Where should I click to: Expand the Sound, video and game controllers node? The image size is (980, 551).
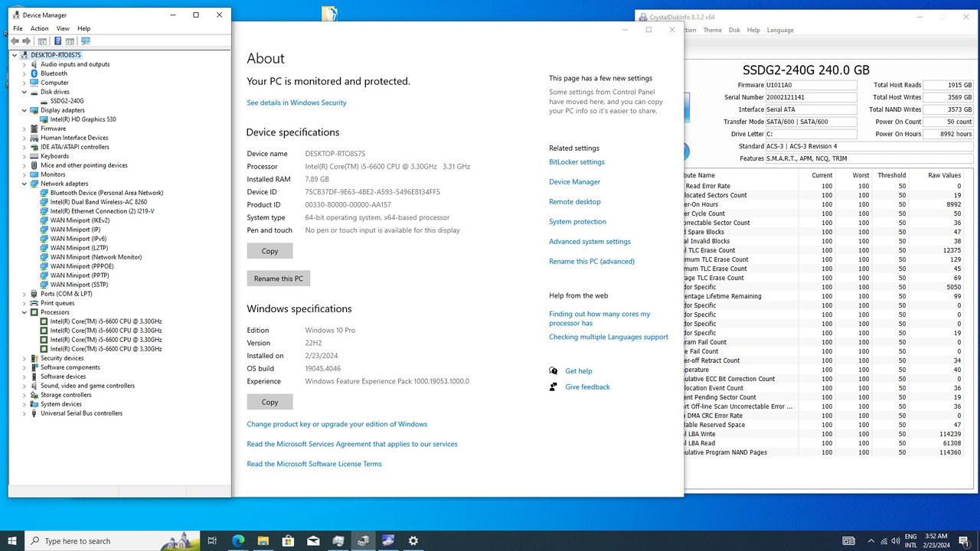[x=24, y=386]
